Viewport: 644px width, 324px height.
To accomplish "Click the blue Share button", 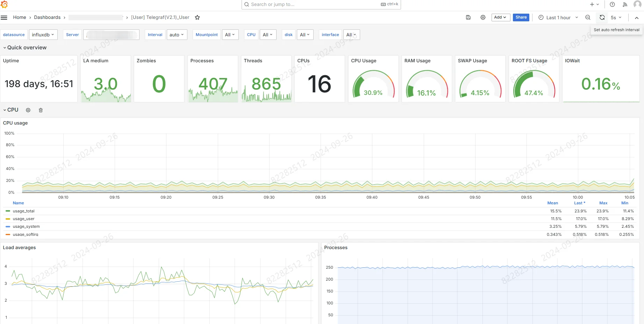I will coord(521,17).
